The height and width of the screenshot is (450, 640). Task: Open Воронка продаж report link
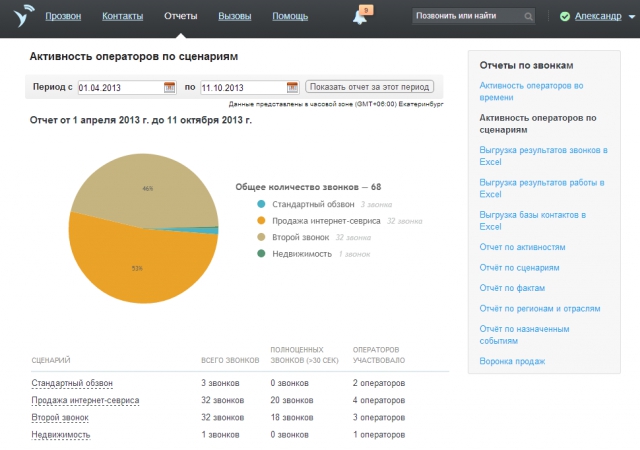(x=512, y=361)
